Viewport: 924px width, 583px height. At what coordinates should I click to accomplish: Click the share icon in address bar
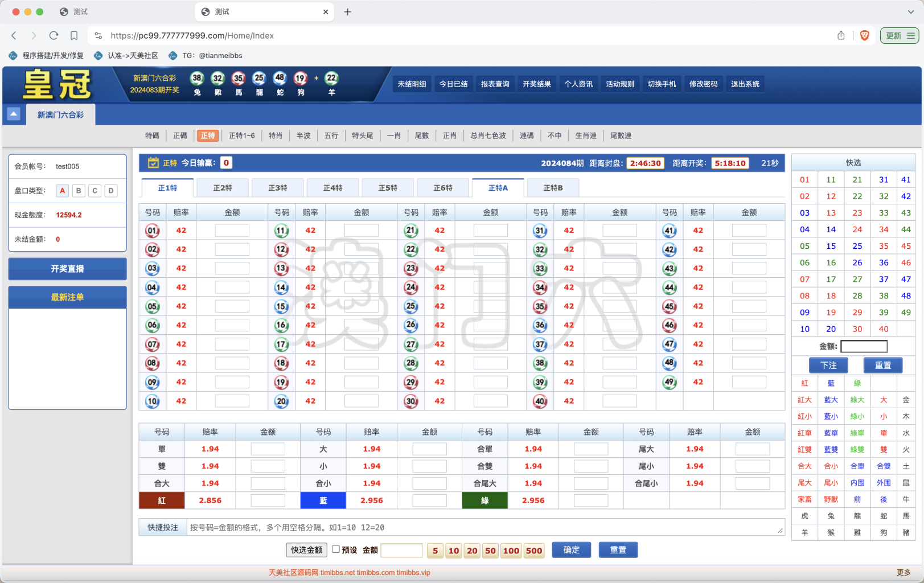[x=841, y=35]
